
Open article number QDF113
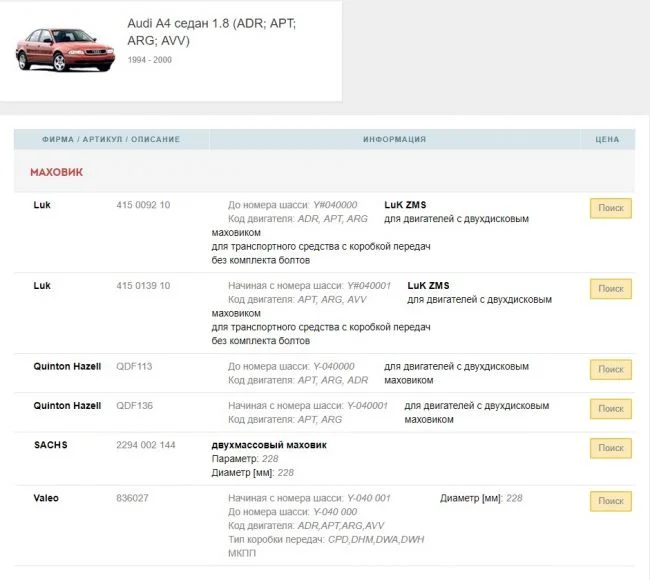tap(134, 367)
